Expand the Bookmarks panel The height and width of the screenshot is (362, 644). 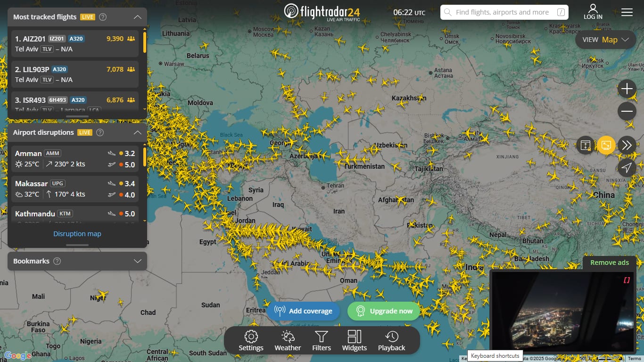(x=137, y=261)
